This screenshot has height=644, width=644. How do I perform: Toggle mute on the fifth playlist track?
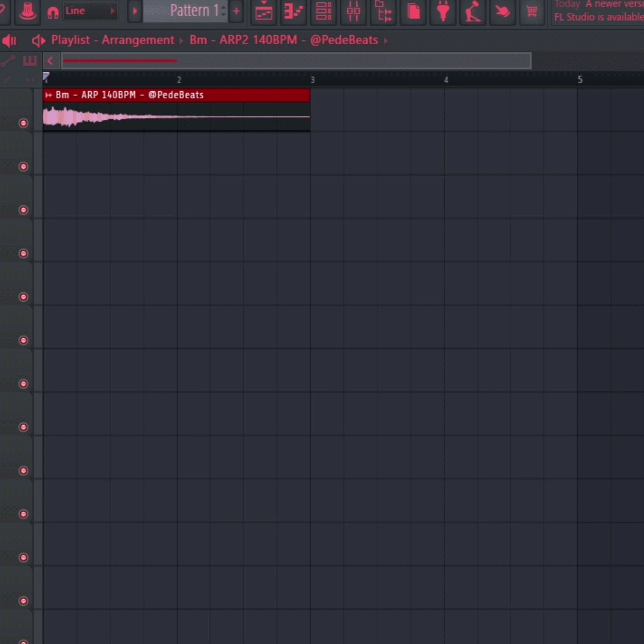point(24,297)
